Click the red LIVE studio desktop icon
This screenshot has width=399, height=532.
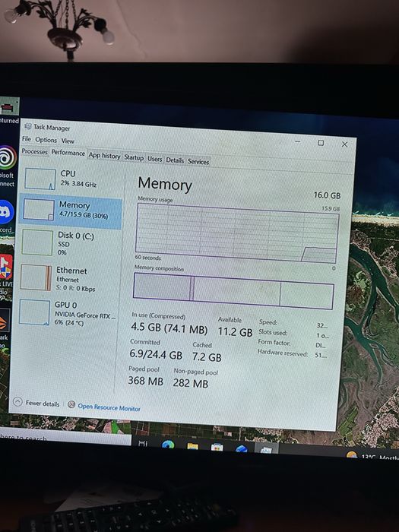point(6,267)
